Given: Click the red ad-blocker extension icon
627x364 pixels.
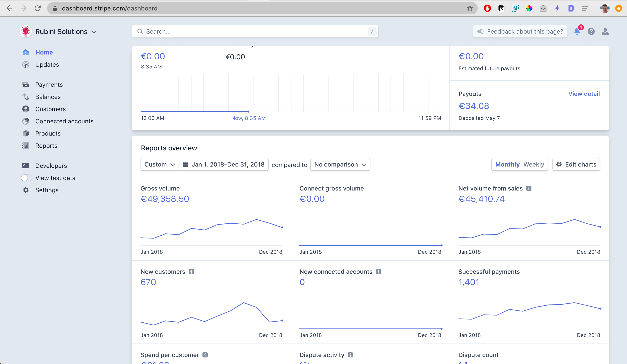Looking at the screenshot, I should click(487, 9).
